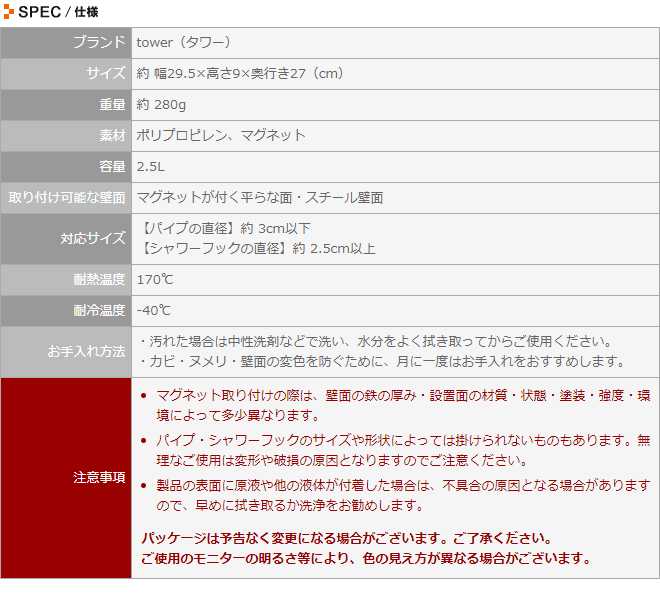Select the care line starting '・汚れた場合は中性洗剤'
Image resolution: width=660 pixels, height=596 pixels.
375,341
